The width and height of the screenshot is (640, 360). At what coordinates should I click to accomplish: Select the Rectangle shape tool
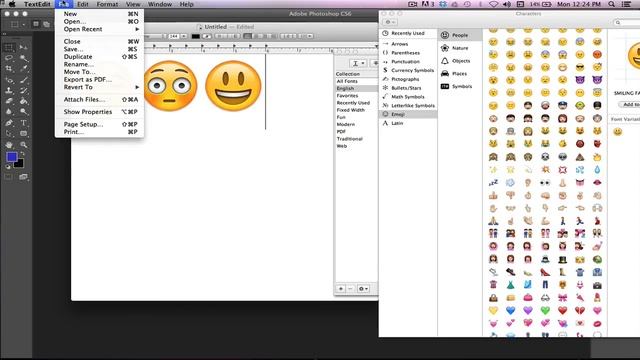[x=24, y=133]
